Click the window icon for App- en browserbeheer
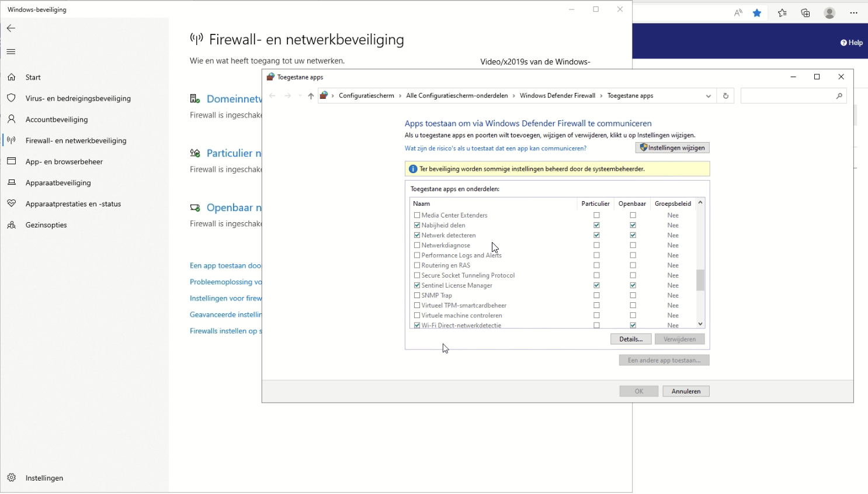The width and height of the screenshot is (868, 494). [12, 161]
